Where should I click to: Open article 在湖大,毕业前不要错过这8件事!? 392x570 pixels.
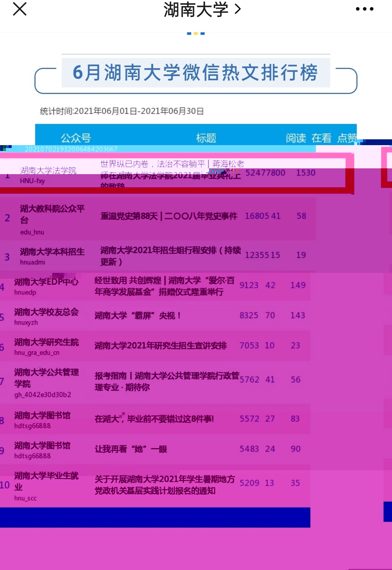point(154,419)
